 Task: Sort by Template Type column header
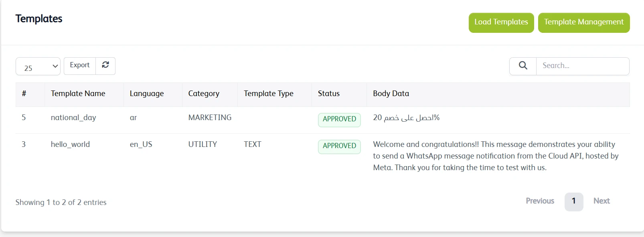pos(268,94)
